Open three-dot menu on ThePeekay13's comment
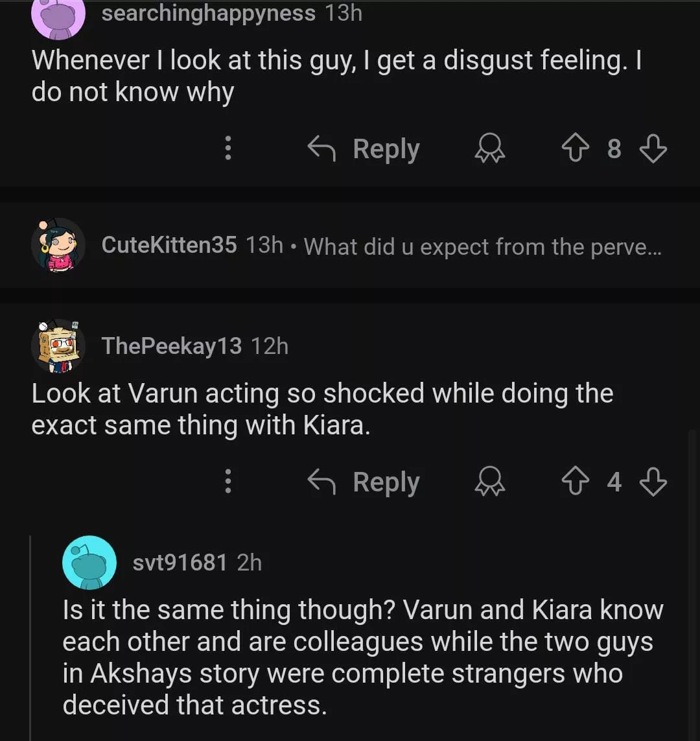The image size is (700, 741). coord(227,482)
